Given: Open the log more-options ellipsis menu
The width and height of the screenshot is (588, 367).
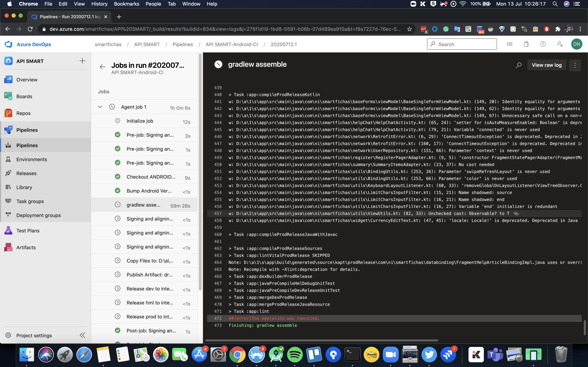Looking at the screenshot, I should tap(575, 65).
